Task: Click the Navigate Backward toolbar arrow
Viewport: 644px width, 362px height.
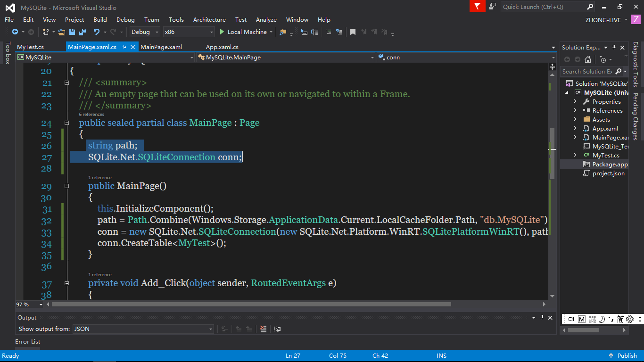Action: point(15,32)
